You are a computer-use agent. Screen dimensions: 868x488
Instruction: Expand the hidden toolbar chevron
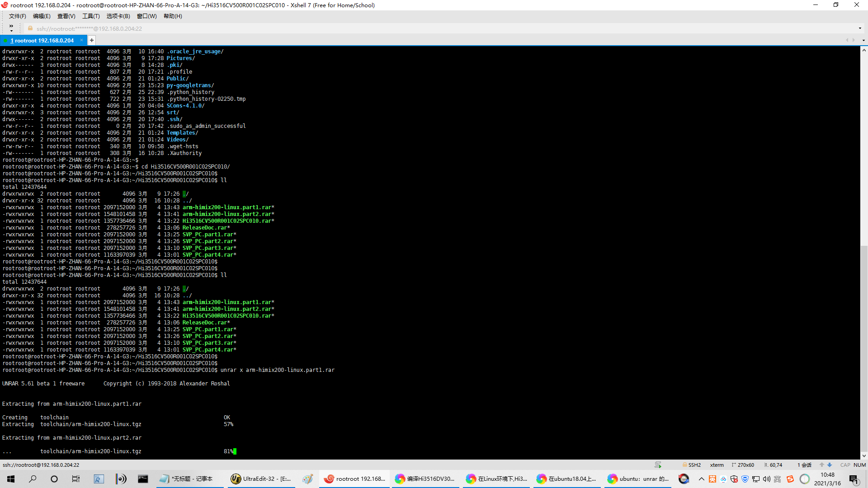[11, 28]
